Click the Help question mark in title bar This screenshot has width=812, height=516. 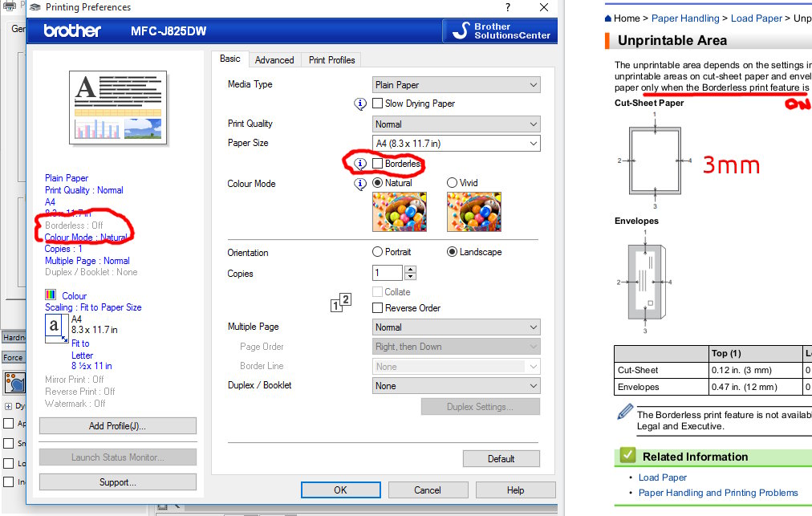tap(507, 7)
